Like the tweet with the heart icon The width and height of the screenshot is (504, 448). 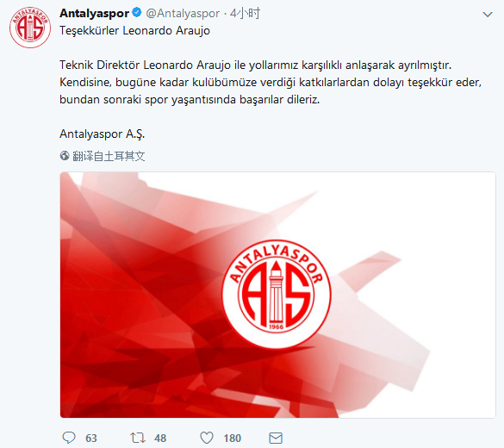207,438
